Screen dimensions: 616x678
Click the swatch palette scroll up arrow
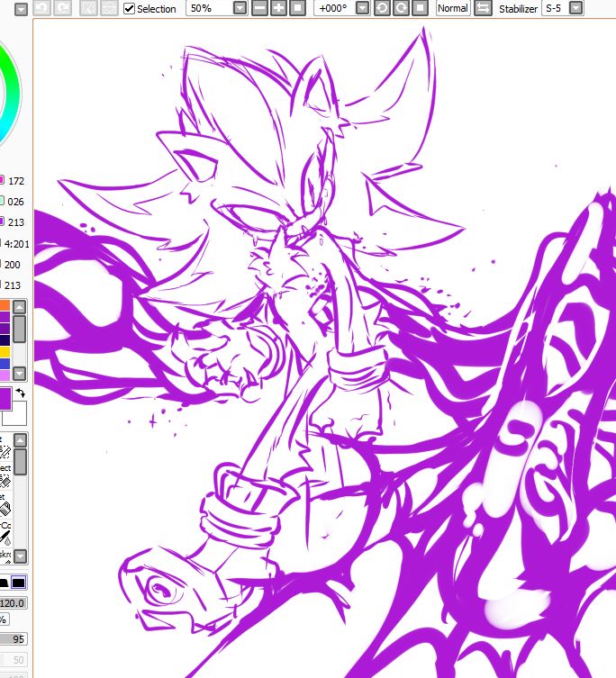(x=20, y=307)
